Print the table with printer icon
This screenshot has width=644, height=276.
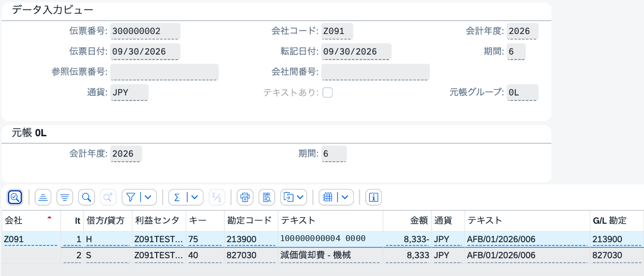(x=245, y=197)
